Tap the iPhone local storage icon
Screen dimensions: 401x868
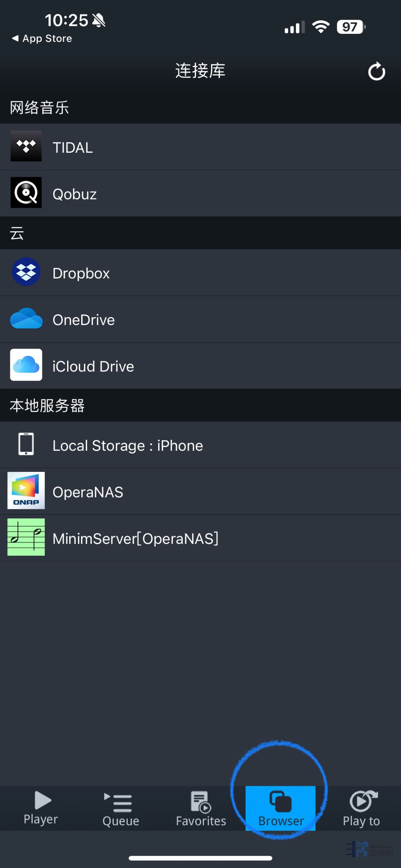coord(26,444)
